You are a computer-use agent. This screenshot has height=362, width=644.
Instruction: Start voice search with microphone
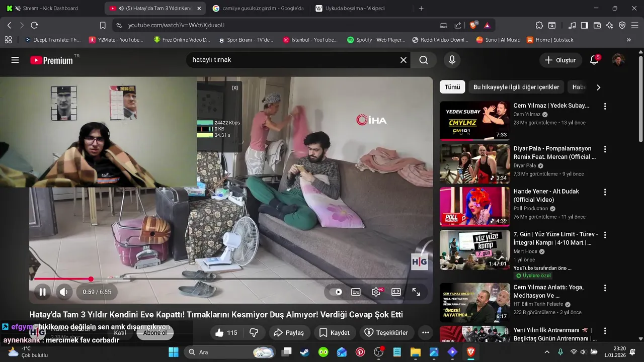[x=452, y=60]
